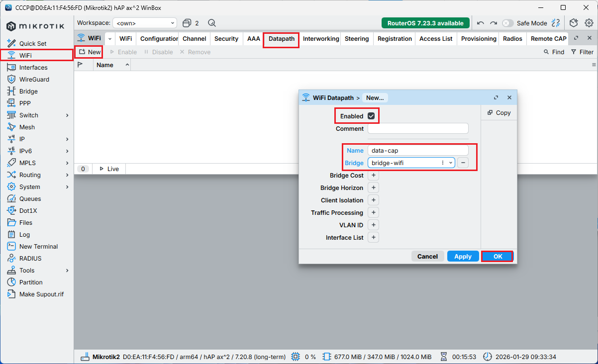Open Files section
598x364 pixels.
pos(26,223)
